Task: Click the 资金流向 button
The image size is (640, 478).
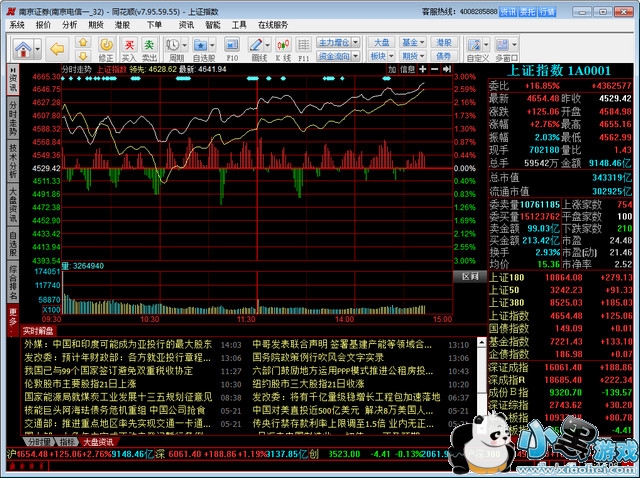Action: point(333,56)
